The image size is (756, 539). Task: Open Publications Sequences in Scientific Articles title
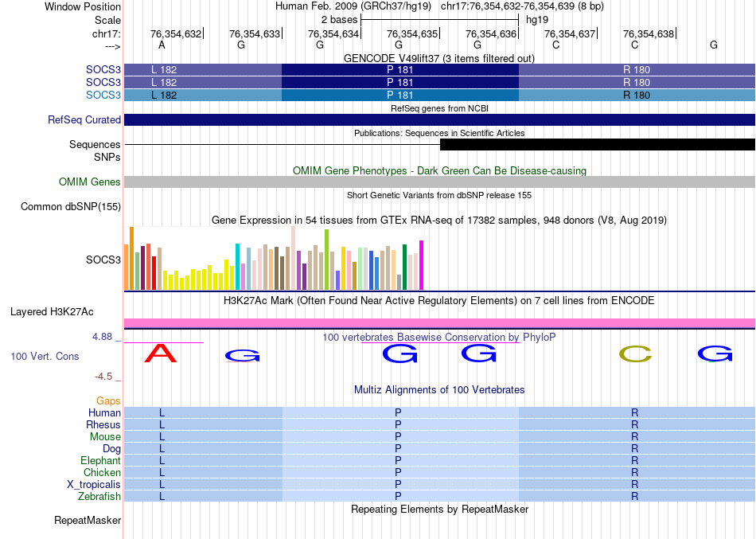point(439,133)
